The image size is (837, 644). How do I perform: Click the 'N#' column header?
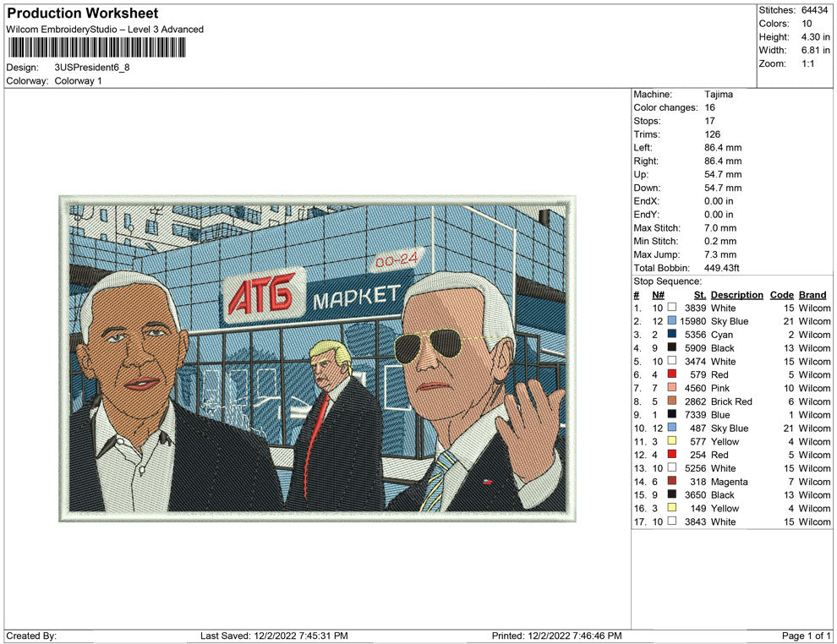658,295
